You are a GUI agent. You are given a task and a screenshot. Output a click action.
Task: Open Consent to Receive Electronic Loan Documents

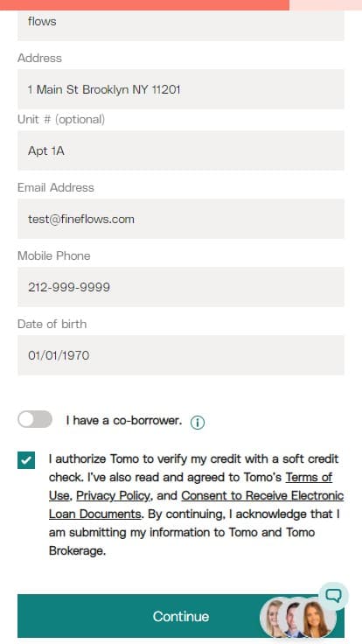tap(196, 505)
